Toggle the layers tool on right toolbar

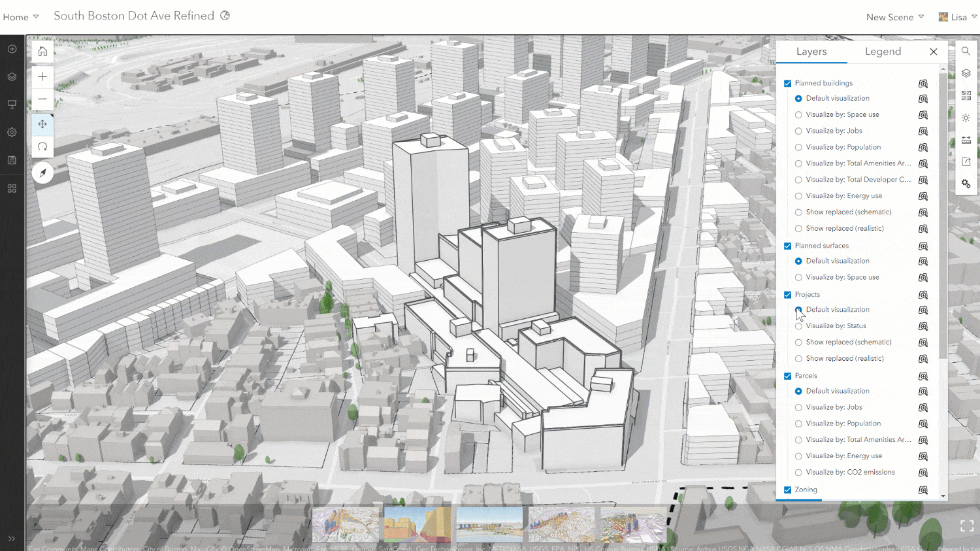966,73
